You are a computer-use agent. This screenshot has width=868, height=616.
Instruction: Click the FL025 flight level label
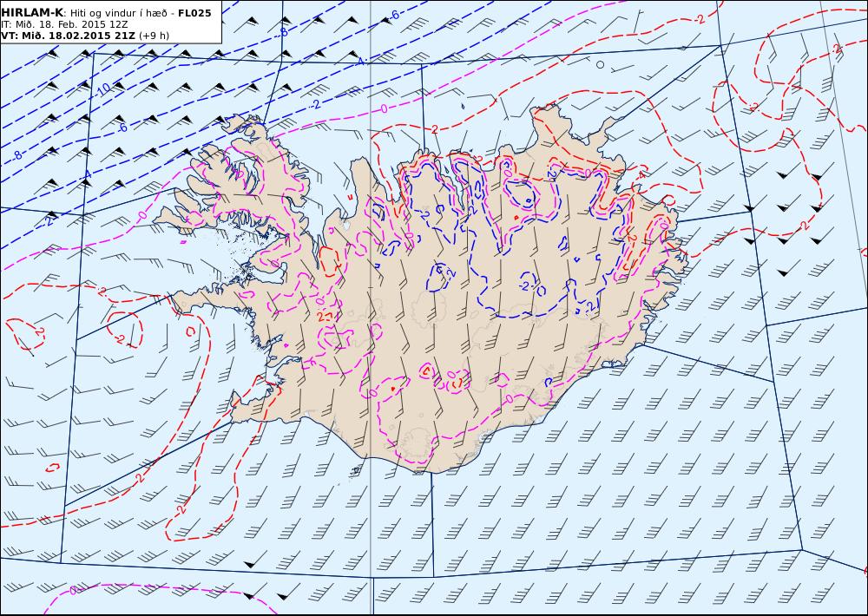pos(194,13)
